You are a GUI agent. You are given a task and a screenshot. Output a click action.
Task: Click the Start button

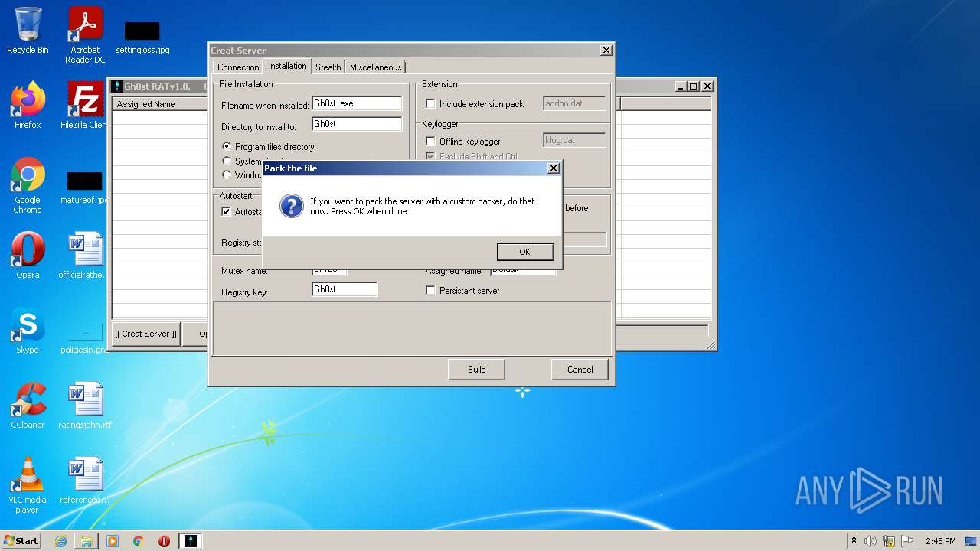[x=21, y=541]
